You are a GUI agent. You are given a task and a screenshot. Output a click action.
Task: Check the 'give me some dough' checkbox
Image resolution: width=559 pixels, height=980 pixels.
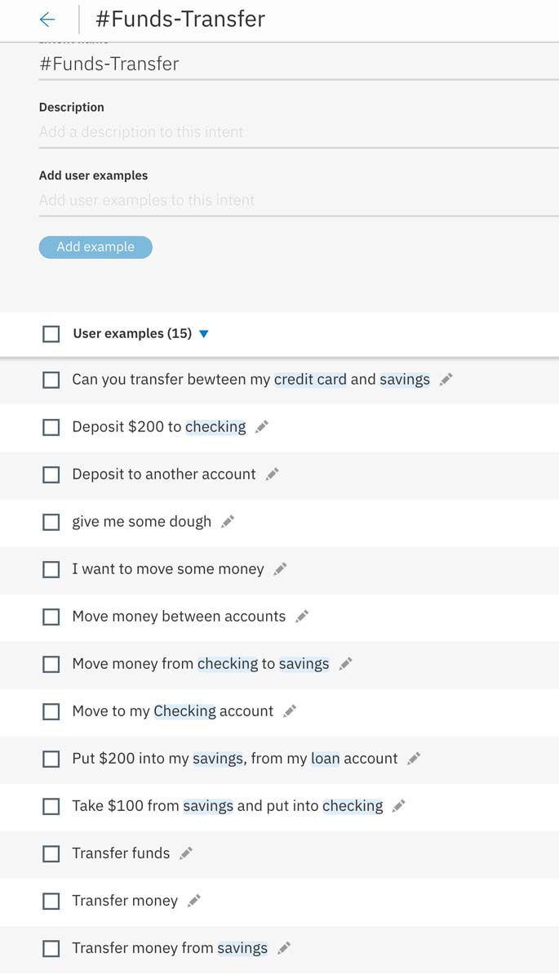[x=51, y=522]
